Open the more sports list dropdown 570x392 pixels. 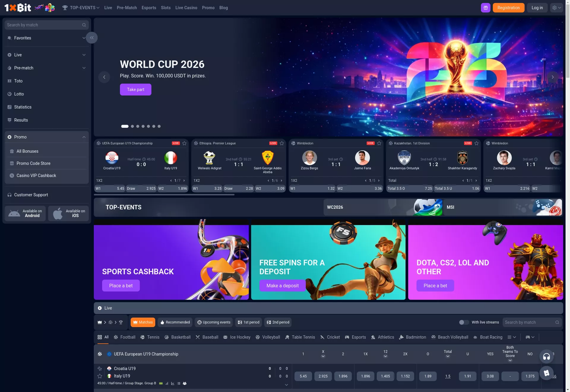512,337
